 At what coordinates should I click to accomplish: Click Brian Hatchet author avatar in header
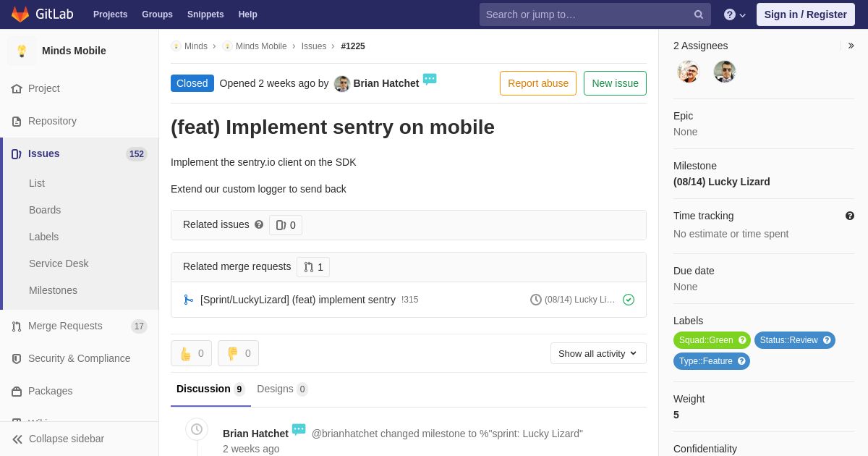342,84
